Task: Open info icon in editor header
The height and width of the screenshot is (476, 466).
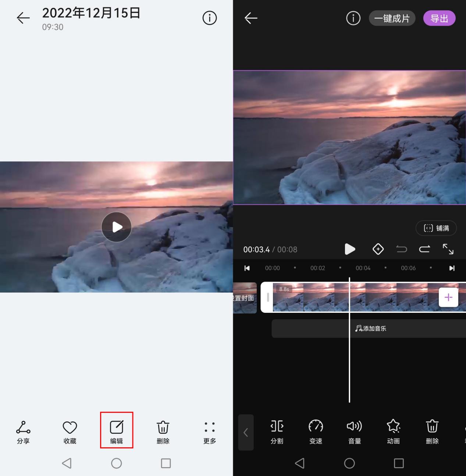Action: 353,18
